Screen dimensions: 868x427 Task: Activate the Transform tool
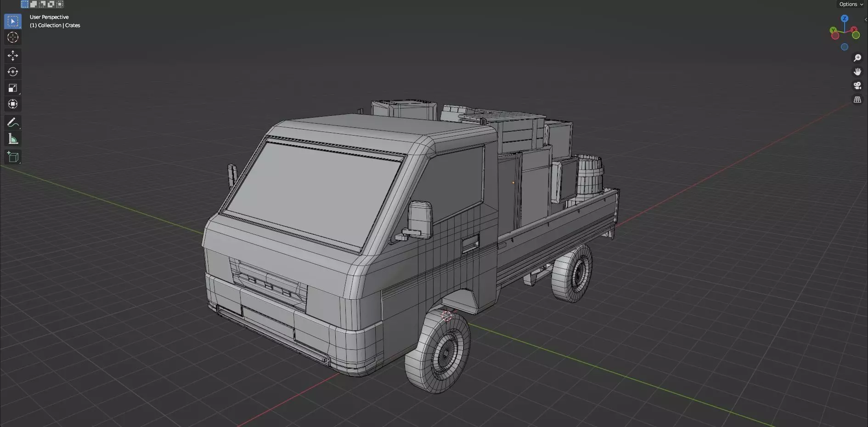click(x=13, y=104)
